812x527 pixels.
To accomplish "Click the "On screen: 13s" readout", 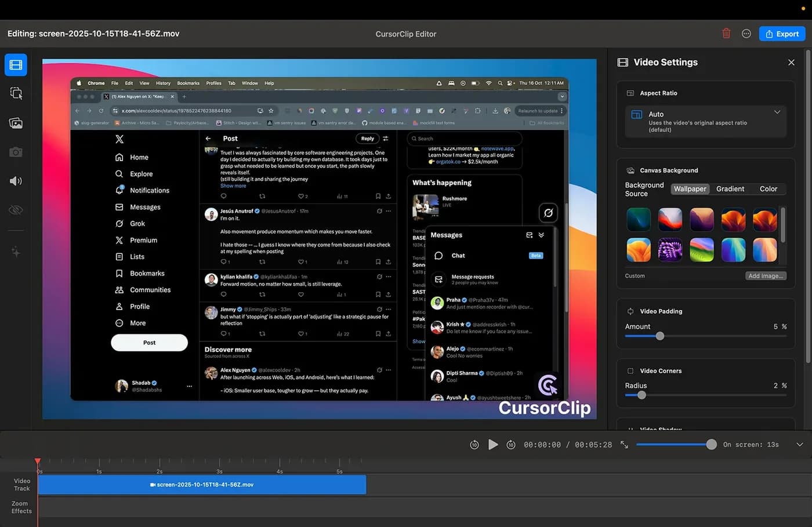I will tap(751, 445).
